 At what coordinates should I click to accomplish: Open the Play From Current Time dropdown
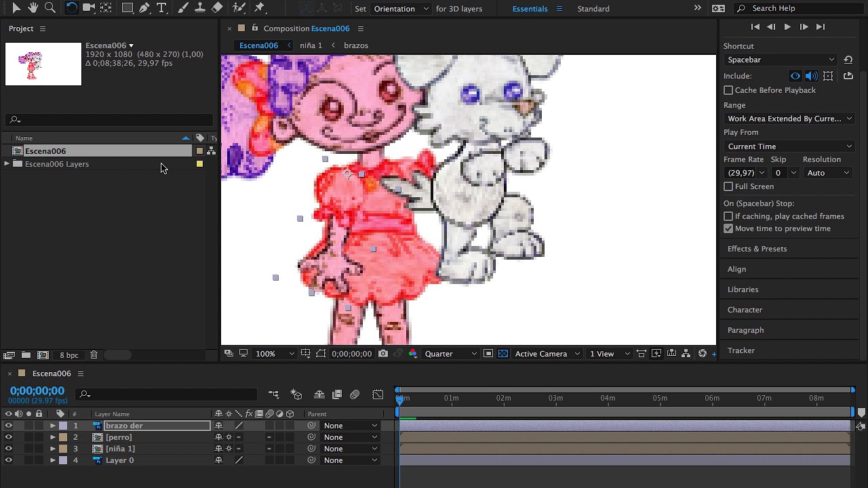point(789,146)
